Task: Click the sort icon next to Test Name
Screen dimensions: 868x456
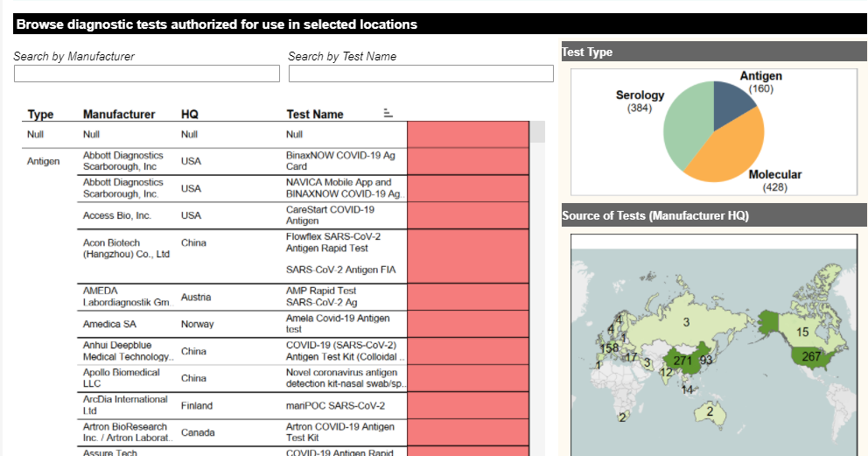Action: click(388, 113)
